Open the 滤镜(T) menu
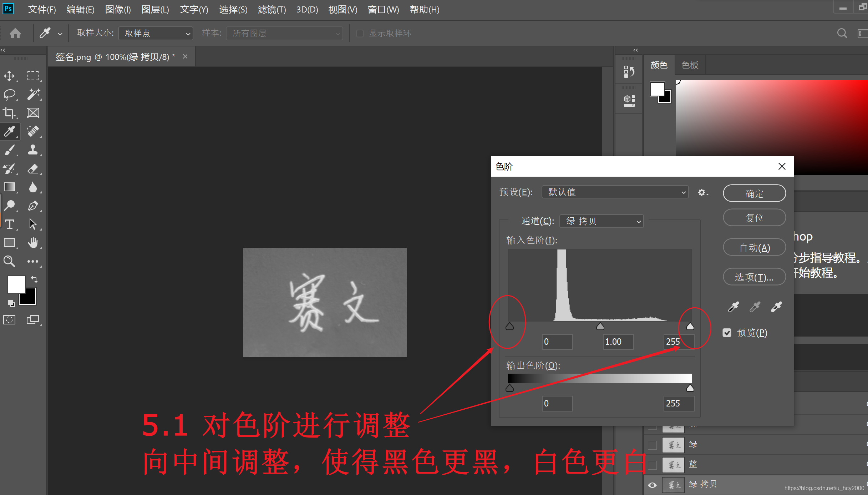This screenshot has width=868, height=495. point(271,10)
